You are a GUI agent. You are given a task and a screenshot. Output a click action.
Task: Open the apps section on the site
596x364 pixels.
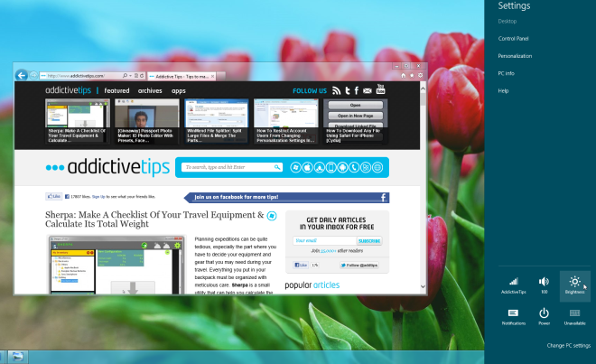pyautogui.click(x=178, y=91)
